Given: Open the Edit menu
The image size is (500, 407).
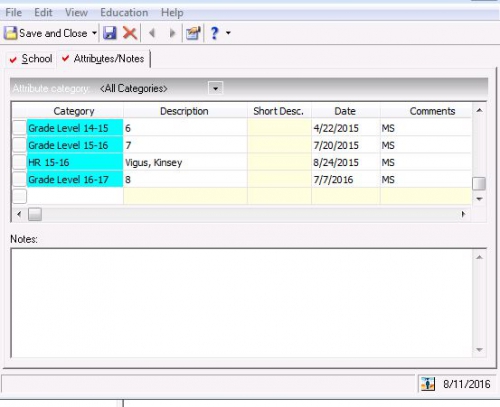Looking at the screenshot, I should 43,13.
